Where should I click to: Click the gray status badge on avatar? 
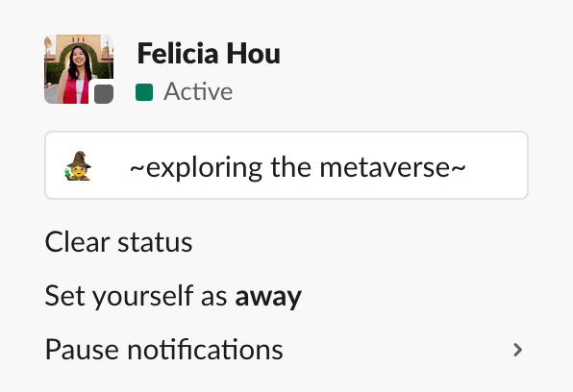tap(104, 94)
